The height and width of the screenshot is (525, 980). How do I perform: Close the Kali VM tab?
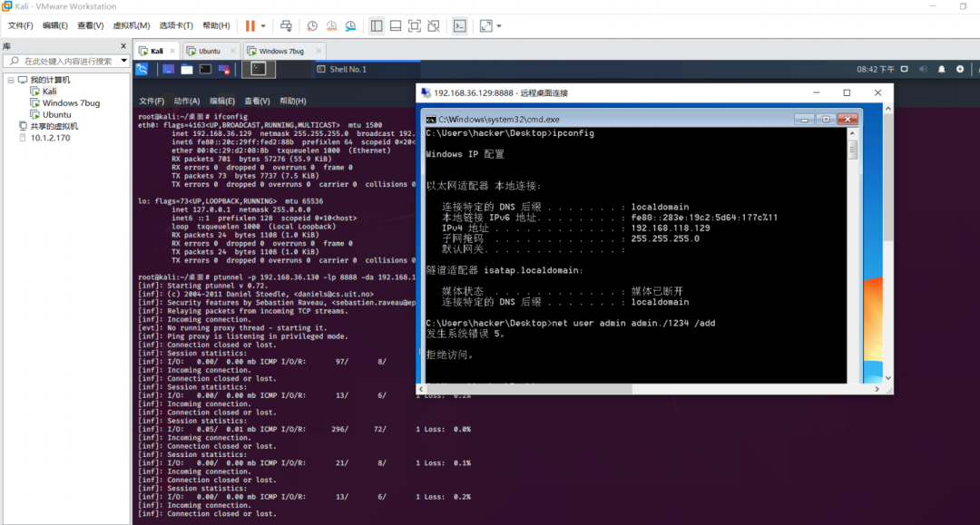tap(172, 51)
